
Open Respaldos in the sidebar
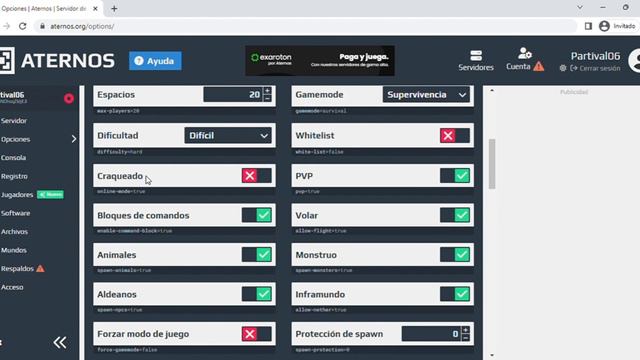pyautogui.click(x=17, y=269)
